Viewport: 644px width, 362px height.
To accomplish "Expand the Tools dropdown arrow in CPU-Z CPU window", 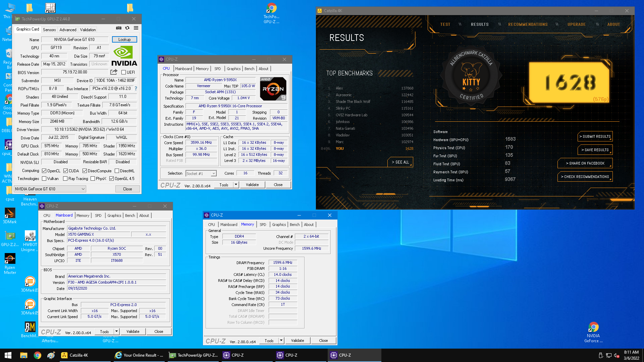I will point(236,185).
